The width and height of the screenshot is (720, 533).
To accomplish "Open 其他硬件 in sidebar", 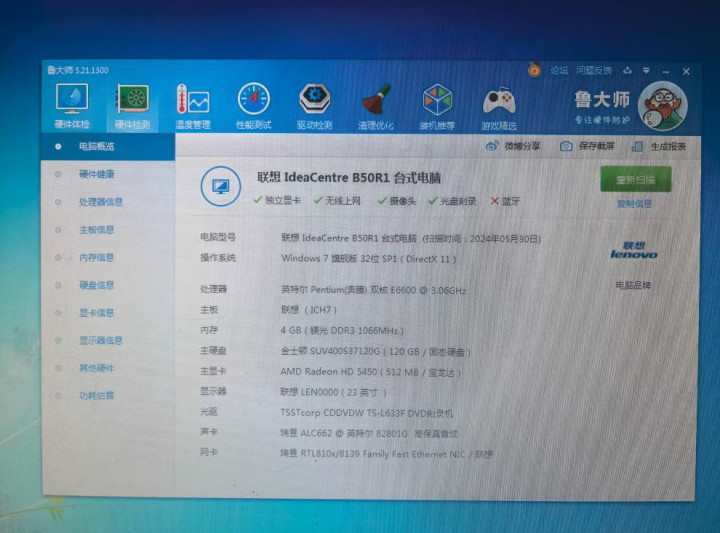I will pyautogui.click(x=96, y=368).
